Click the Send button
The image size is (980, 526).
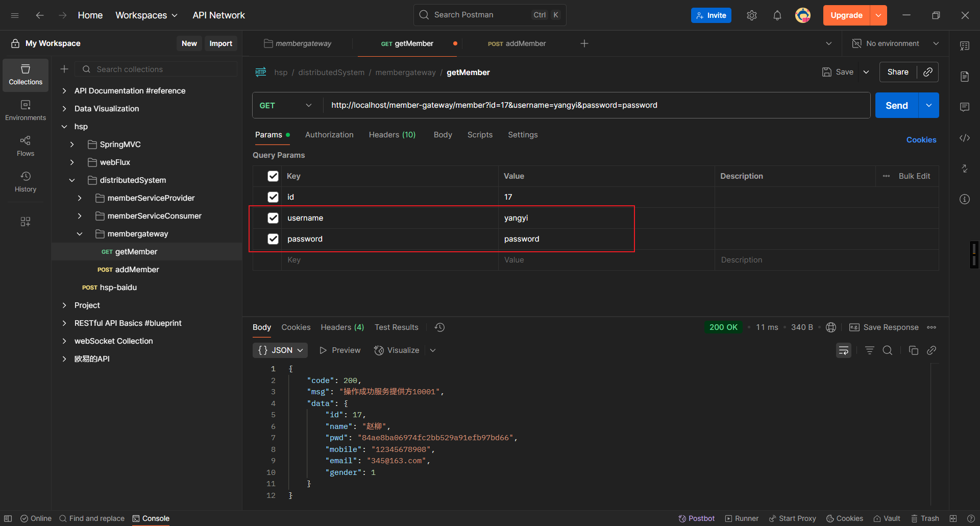[x=896, y=105]
